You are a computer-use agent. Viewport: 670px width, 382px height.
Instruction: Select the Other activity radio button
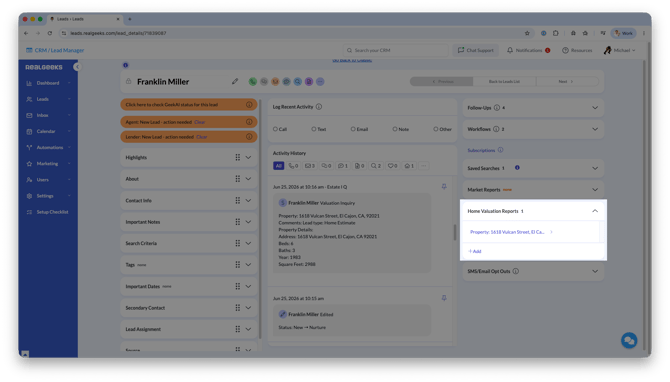click(x=435, y=129)
